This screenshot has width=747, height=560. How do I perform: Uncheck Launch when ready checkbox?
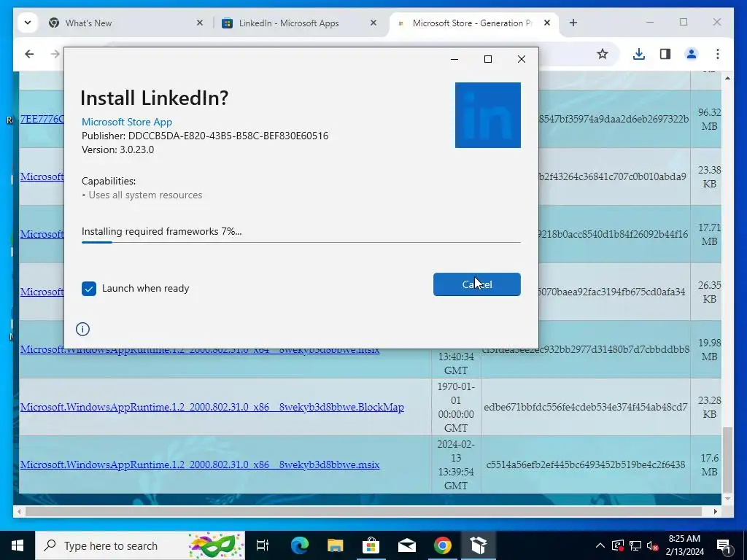[x=88, y=289]
